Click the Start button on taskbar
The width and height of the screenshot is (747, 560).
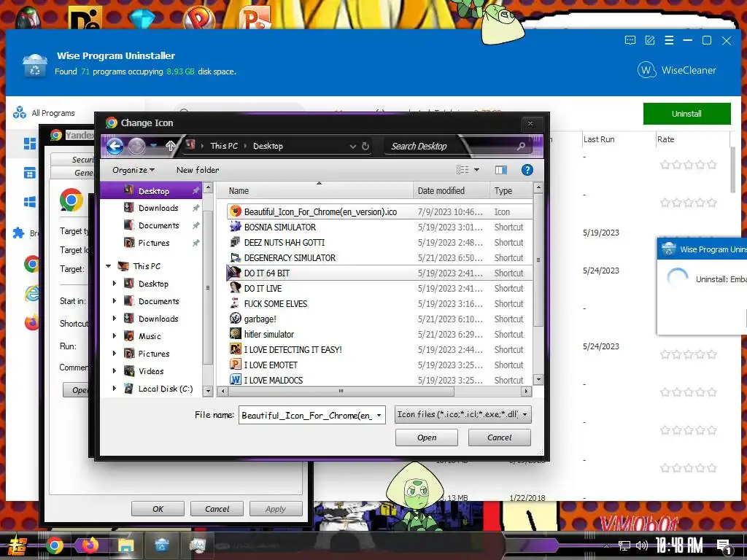pos(18,545)
